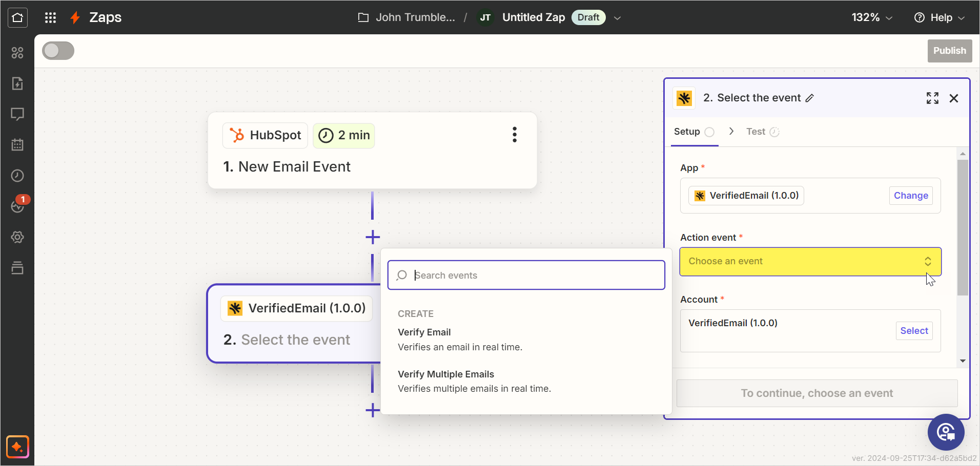This screenshot has height=466, width=980.
Task: Select the Verify Multiple Emails event
Action: (x=526, y=382)
